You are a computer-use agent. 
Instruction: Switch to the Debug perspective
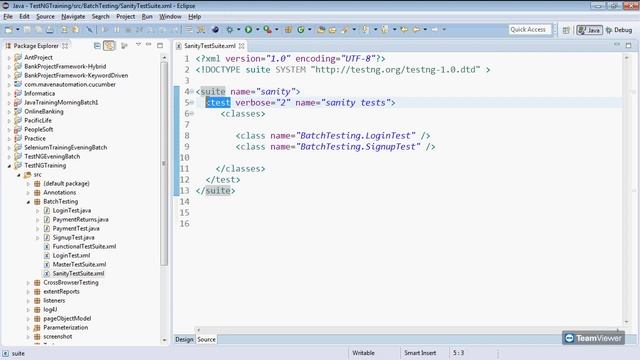point(619,30)
